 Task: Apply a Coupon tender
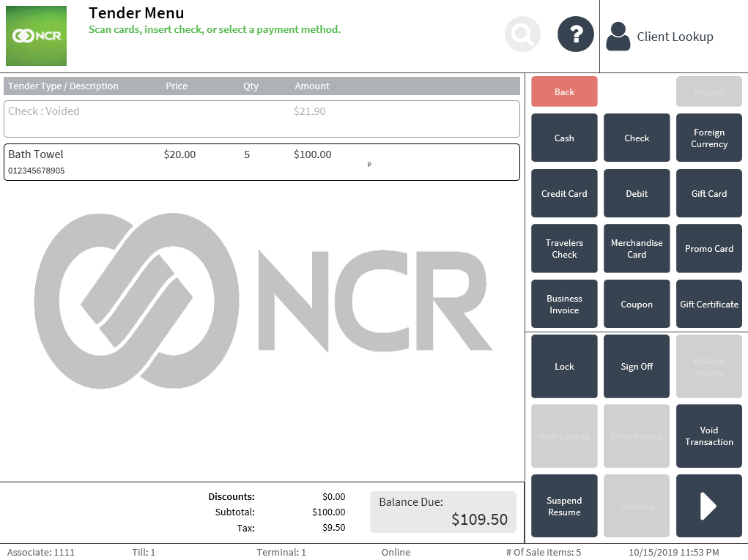pyautogui.click(x=637, y=304)
